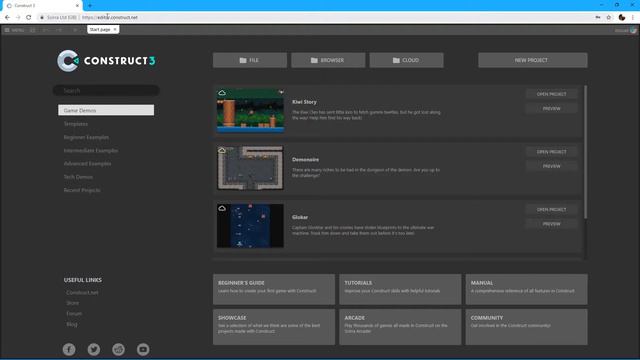Open project for Glokar
The width and height of the screenshot is (640, 360).
(551, 209)
